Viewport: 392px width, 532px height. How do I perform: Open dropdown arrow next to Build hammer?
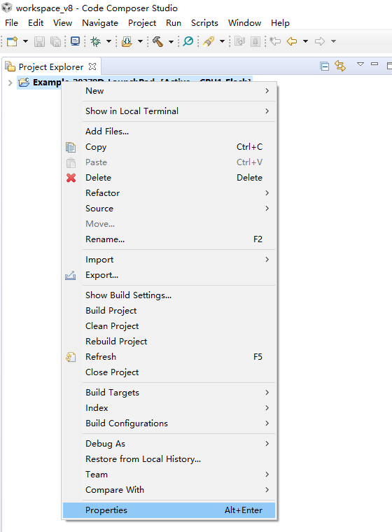171,42
